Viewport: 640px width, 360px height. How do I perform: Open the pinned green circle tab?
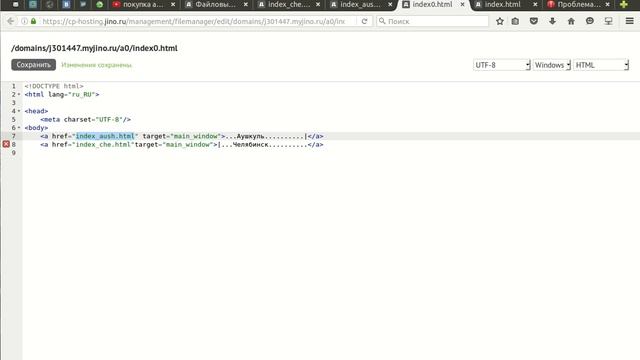tap(100, 4)
